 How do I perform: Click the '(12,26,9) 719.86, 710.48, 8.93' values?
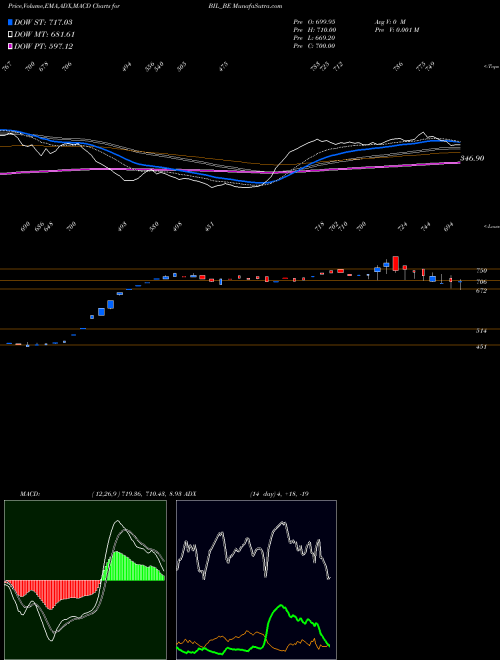(x=138, y=493)
